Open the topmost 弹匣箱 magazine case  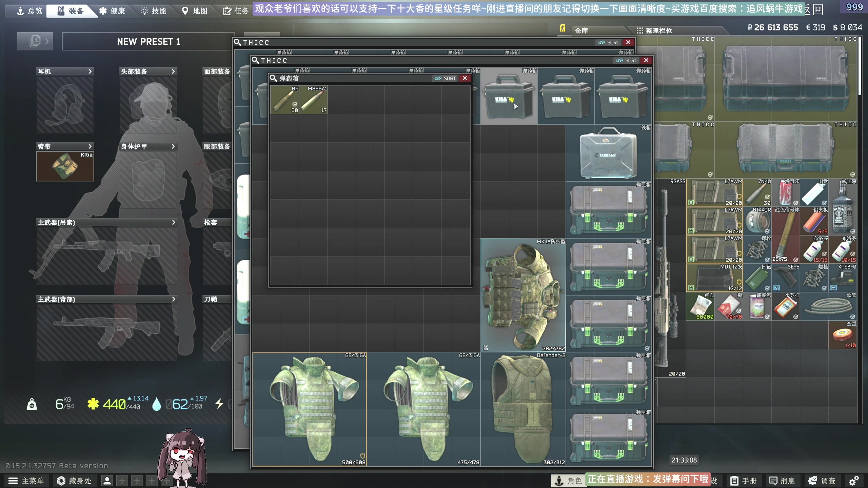[x=609, y=210]
